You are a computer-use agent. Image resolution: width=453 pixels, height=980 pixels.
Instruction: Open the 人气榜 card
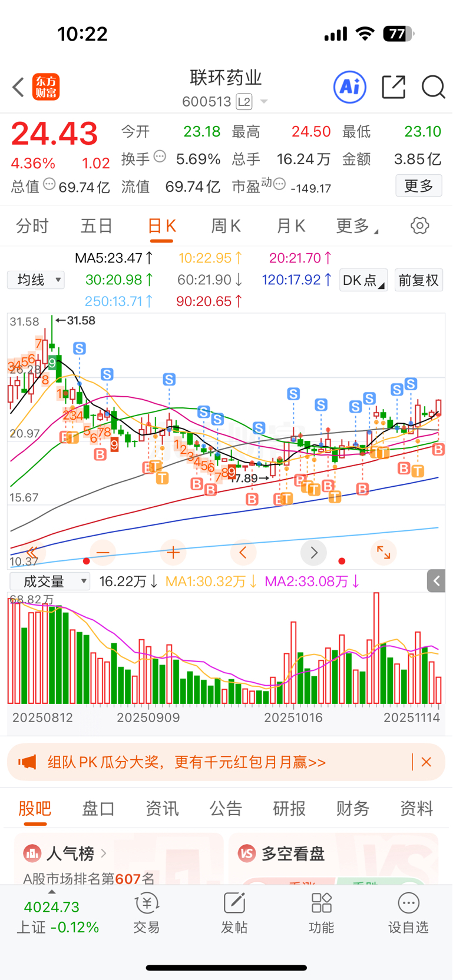point(119,859)
